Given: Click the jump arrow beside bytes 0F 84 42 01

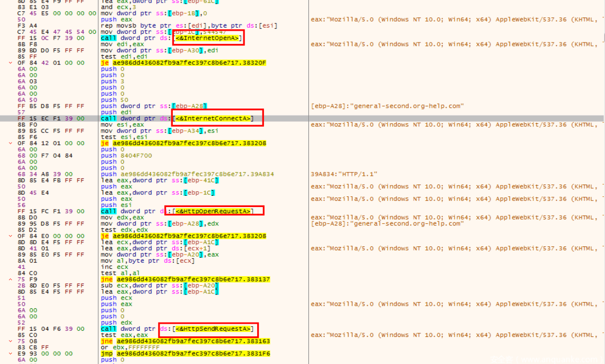Looking at the screenshot, I should (x=10, y=63).
